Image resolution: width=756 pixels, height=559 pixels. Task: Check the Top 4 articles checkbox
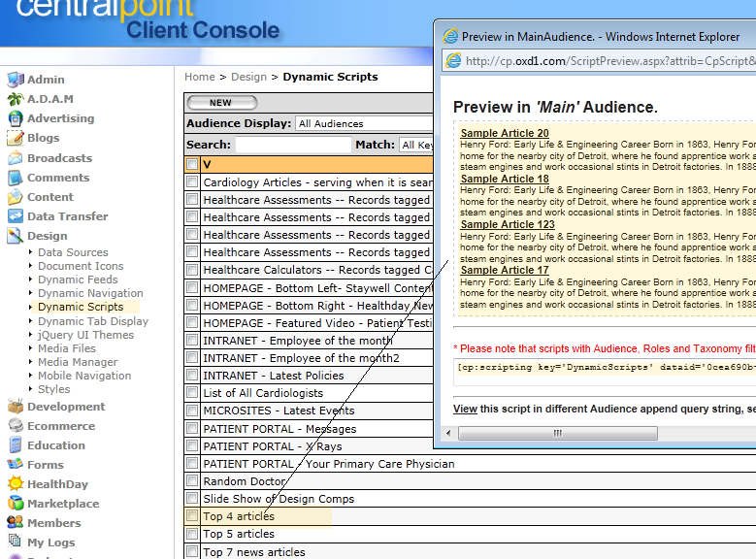[x=192, y=516]
